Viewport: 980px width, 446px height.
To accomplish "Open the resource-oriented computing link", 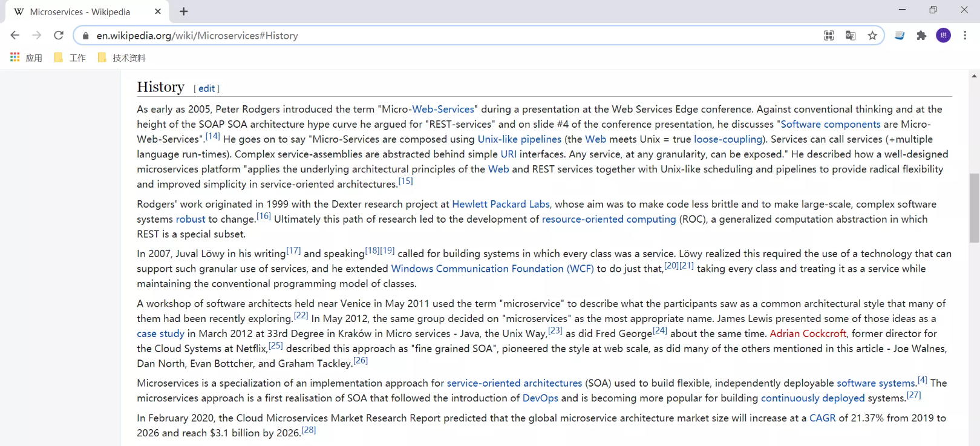I will tap(609, 219).
